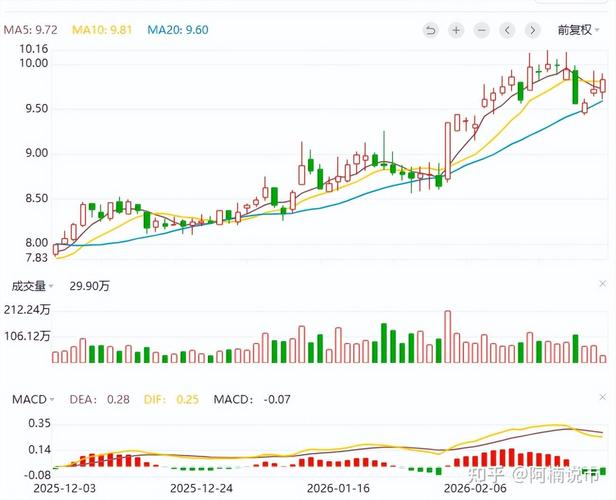Select the tallest volume bar in early February
Image resolution: width=616 pixels, height=500 pixels.
pos(447,337)
